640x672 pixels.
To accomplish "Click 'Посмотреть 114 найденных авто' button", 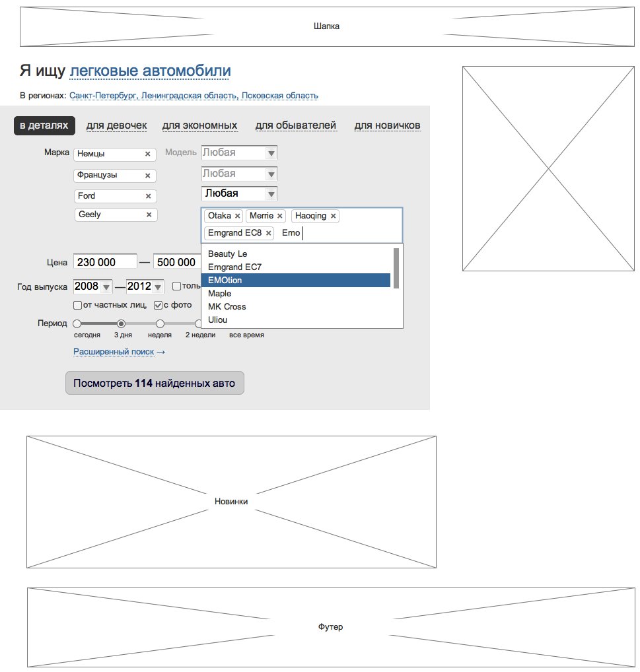I will click(155, 383).
